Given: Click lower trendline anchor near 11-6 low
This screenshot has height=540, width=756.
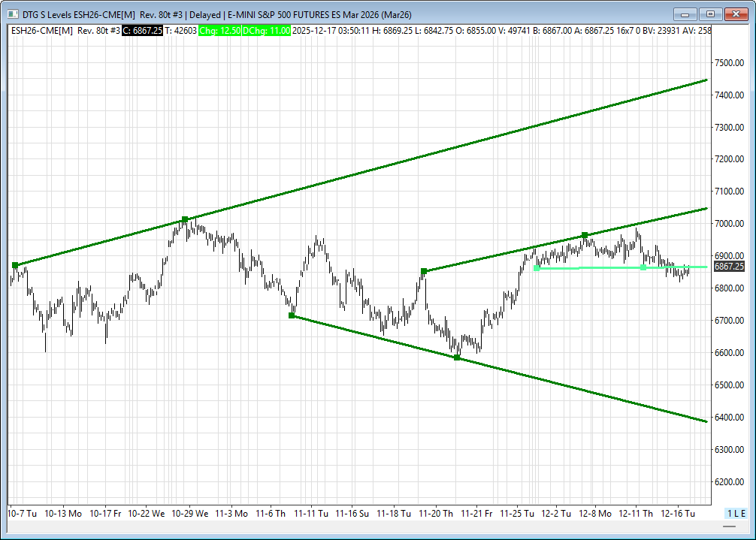Looking at the screenshot, I should click(x=292, y=315).
